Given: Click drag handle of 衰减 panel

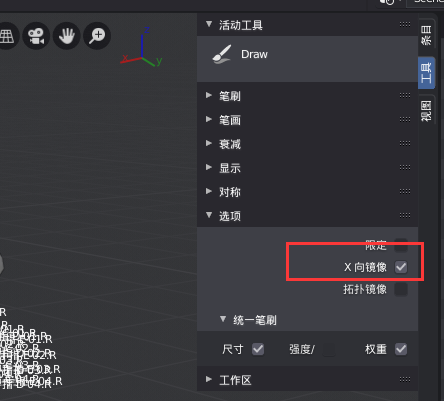Looking at the screenshot, I should (x=405, y=143).
